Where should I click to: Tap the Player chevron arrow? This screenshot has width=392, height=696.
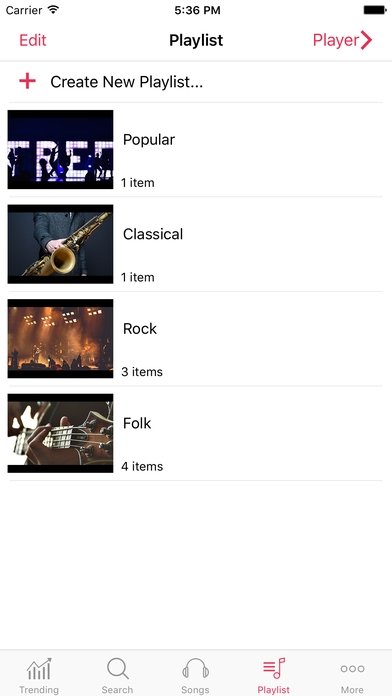coord(366,40)
